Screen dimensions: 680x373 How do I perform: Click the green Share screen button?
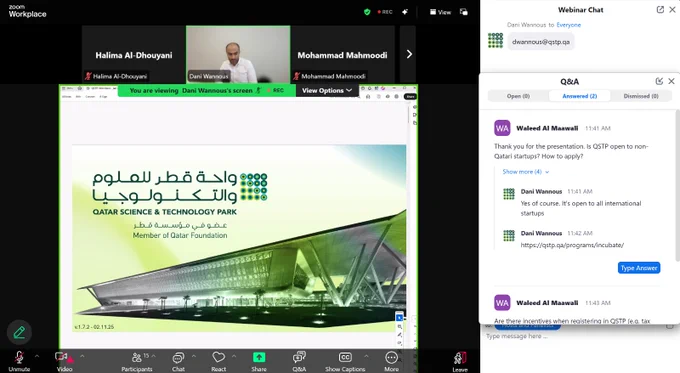[259, 361]
